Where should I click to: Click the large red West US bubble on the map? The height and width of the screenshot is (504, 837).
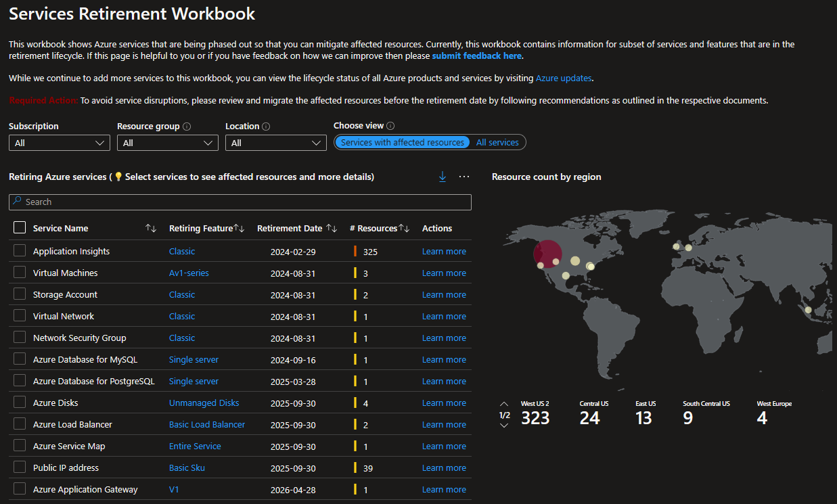[547, 252]
